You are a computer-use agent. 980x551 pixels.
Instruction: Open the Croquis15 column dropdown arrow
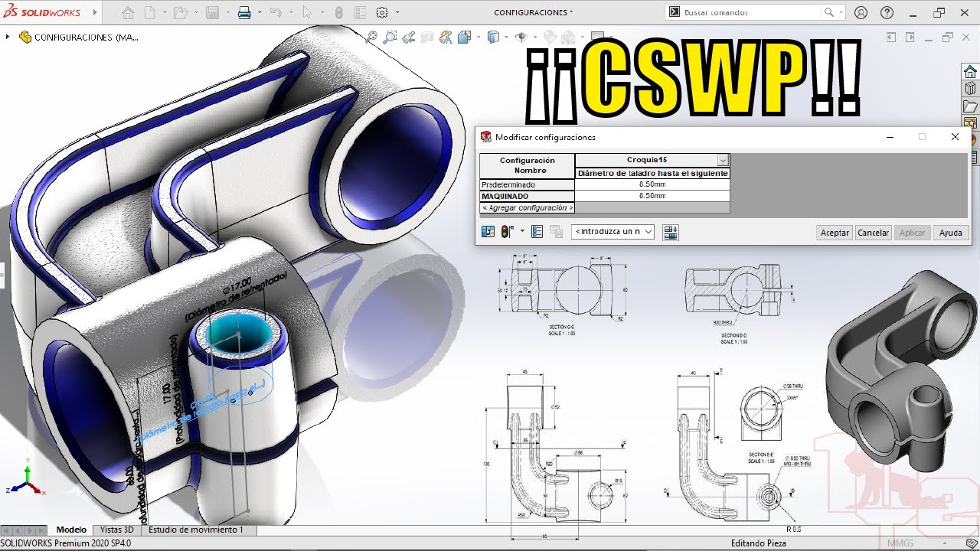click(723, 160)
